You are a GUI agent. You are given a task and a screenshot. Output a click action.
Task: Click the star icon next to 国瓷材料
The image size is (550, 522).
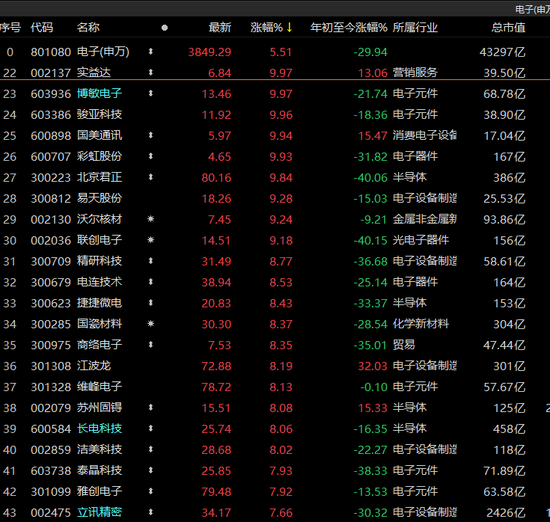pos(150,324)
